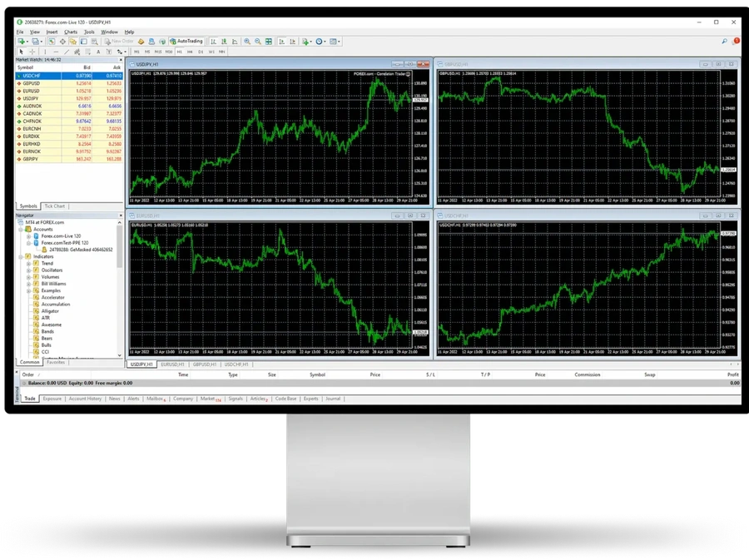Tile chart windows with the grid icon
The image size is (749, 560).
point(269,42)
